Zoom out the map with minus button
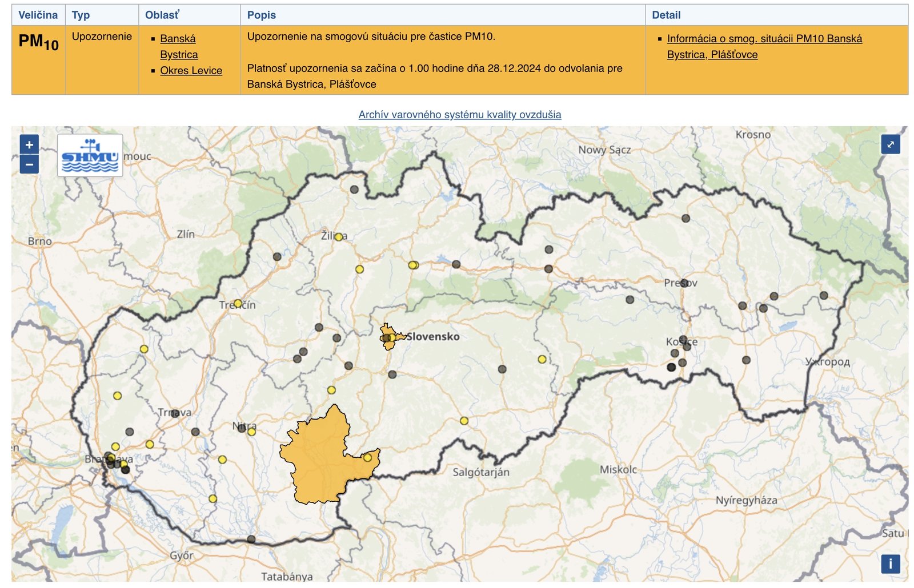Viewport: 914px width, 588px height. tap(29, 164)
